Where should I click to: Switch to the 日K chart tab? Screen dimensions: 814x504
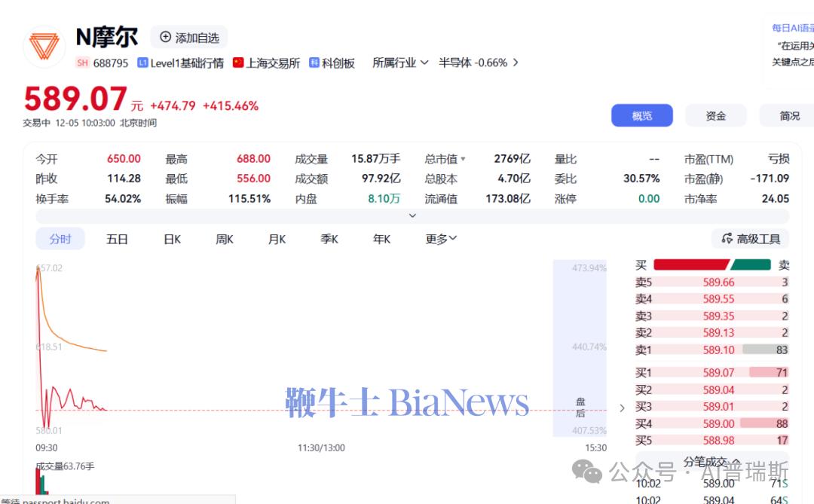[x=173, y=239]
